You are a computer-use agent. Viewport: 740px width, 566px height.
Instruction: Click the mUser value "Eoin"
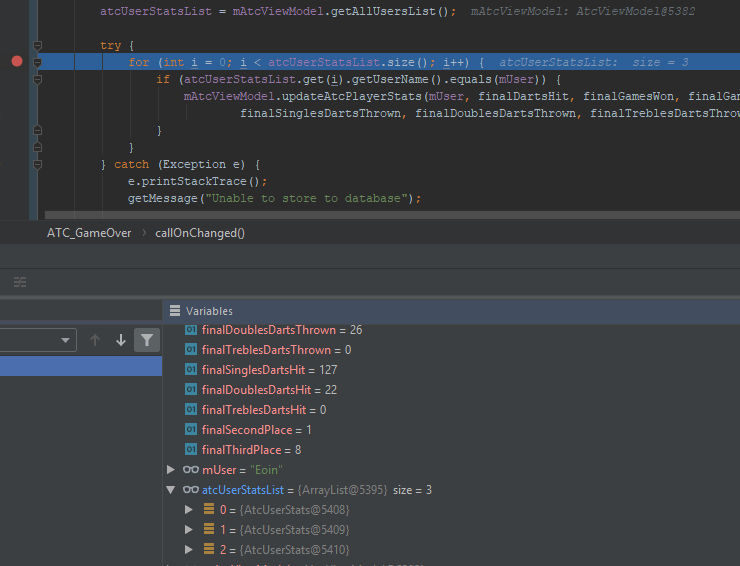click(266, 470)
